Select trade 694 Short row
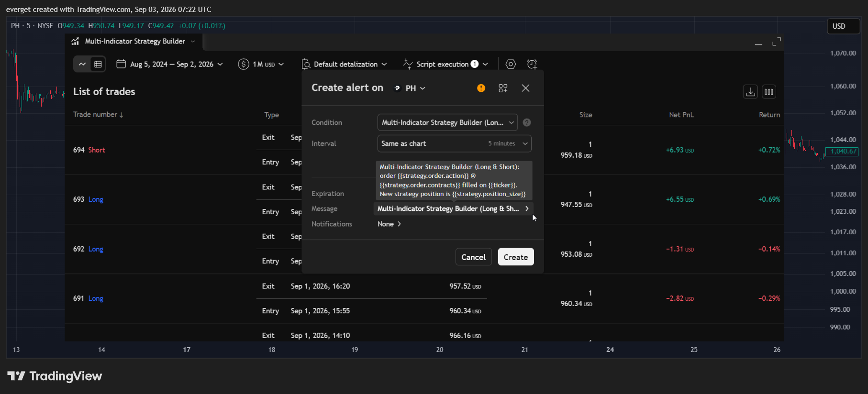This screenshot has height=394, width=868. [424, 150]
